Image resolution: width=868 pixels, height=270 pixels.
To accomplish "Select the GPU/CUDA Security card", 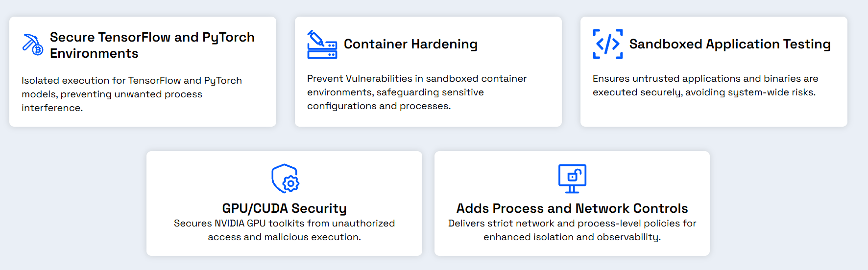I will click(x=284, y=203).
